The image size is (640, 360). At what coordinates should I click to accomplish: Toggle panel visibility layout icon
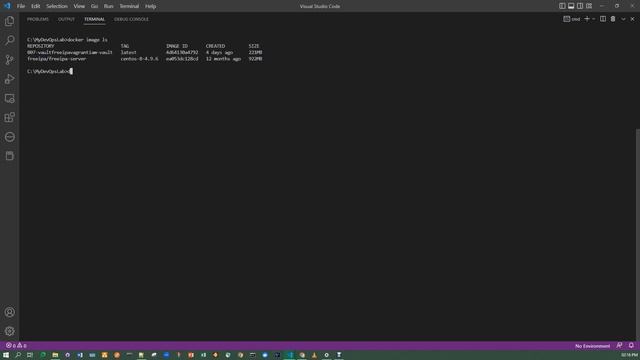(571, 6)
